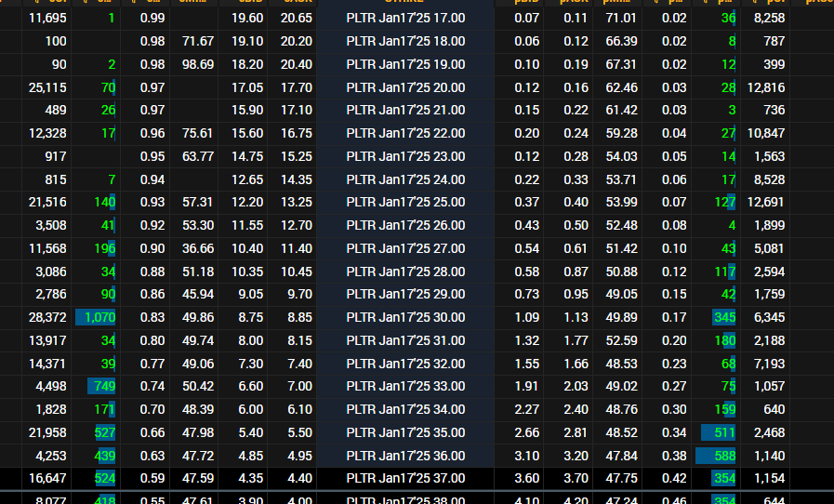This screenshot has height=504, width=834.
Task: Click put ask 1.13 on the 30.00 strike
Action: [576, 318]
